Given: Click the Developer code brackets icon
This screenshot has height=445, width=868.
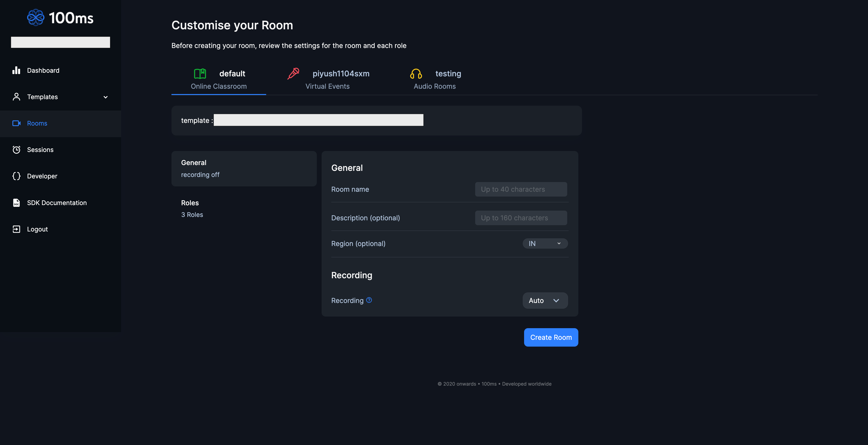Looking at the screenshot, I should pyautogui.click(x=16, y=176).
